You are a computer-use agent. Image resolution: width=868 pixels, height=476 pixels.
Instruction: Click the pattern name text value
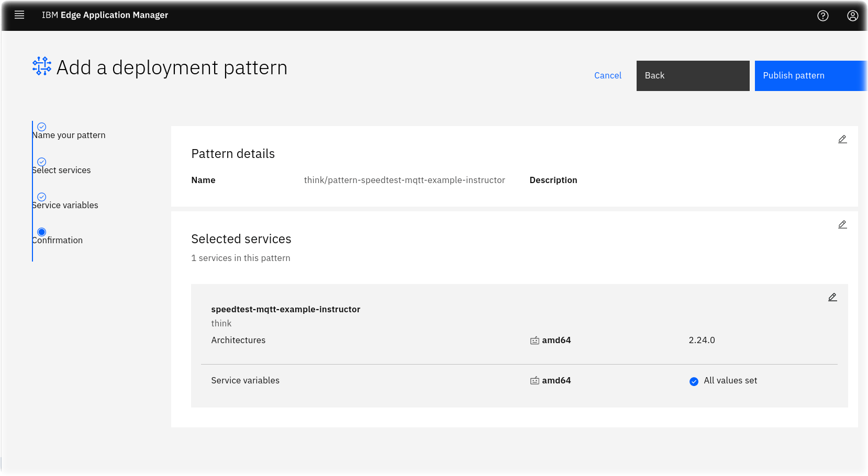point(404,180)
